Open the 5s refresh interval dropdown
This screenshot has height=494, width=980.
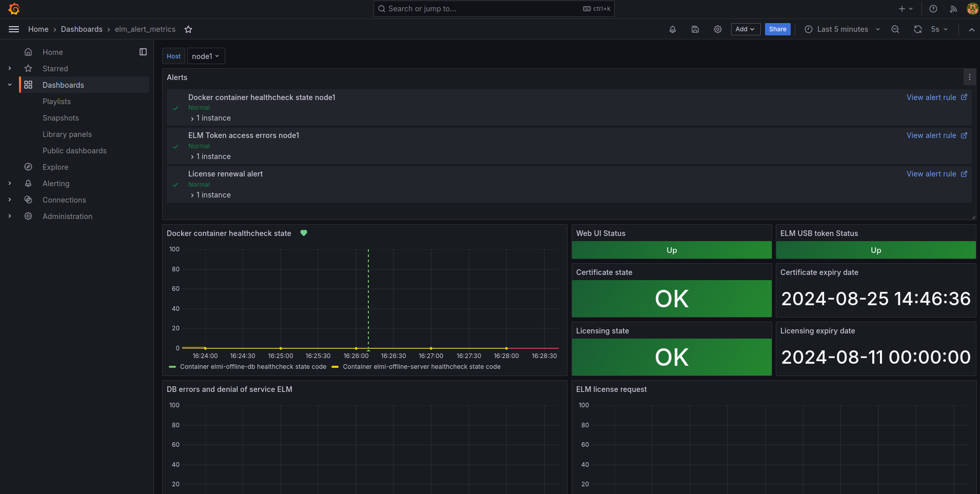pos(939,29)
